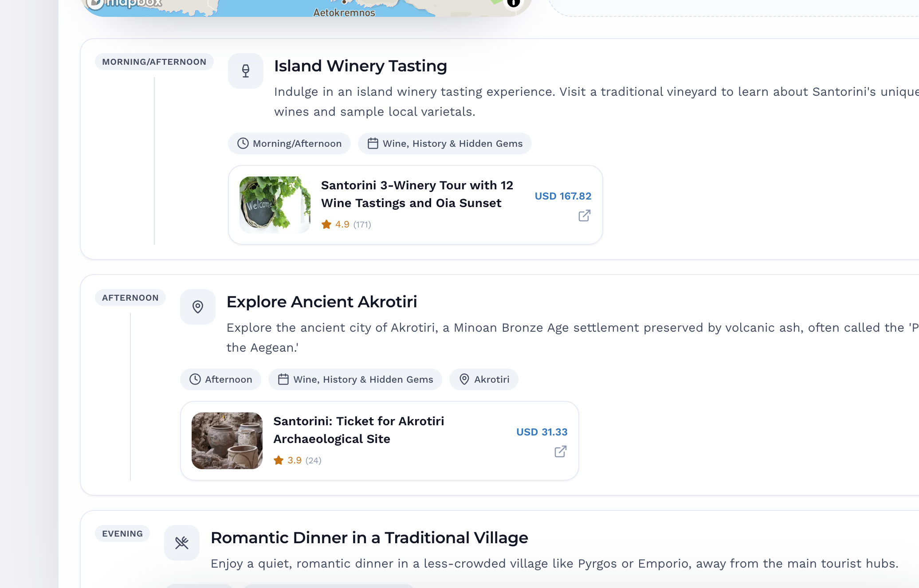Open external link icon on winery tour card
The height and width of the screenshot is (588, 919).
584,216
